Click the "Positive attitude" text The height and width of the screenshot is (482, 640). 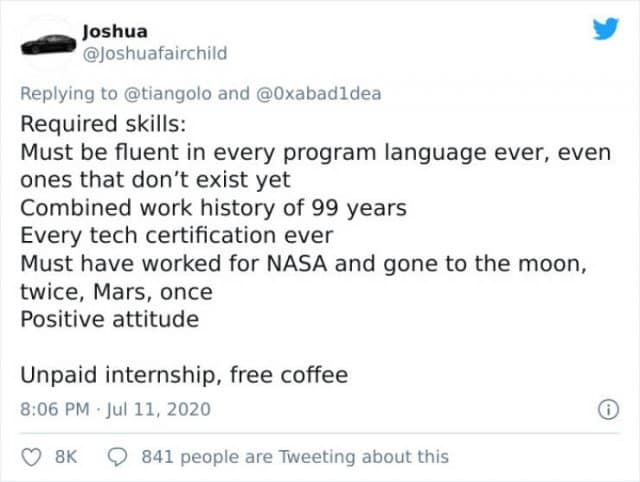[109, 319]
